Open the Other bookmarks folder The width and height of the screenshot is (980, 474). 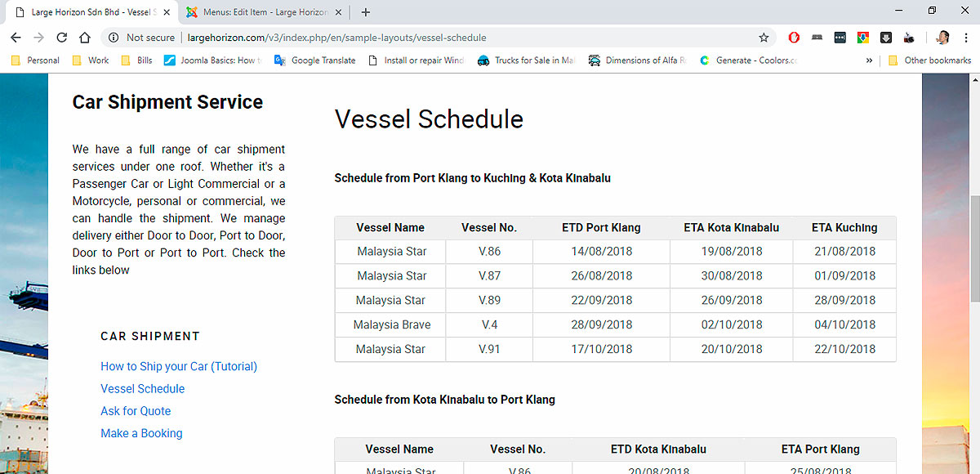click(x=929, y=60)
